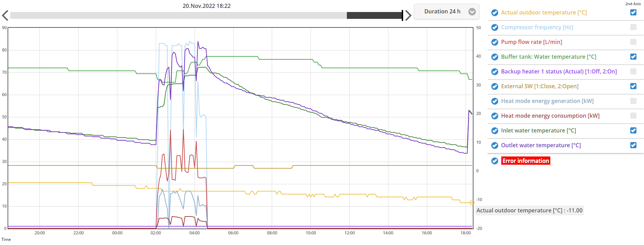Toggle Pump flow rate series circle icon
This screenshot has width=644, height=245.
click(x=494, y=42)
